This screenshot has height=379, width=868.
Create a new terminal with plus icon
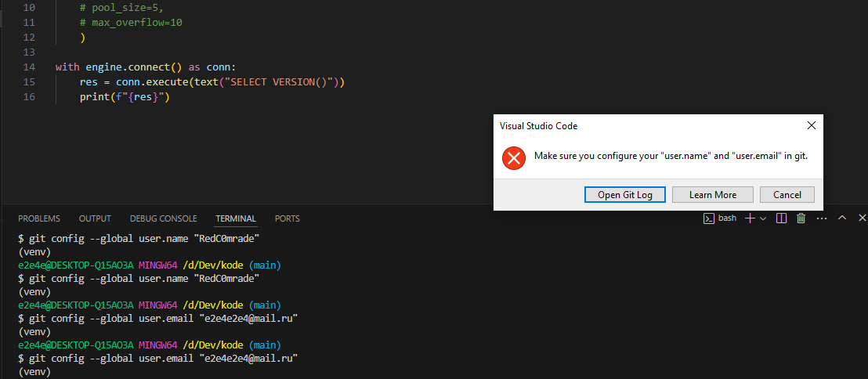(x=750, y=218)
